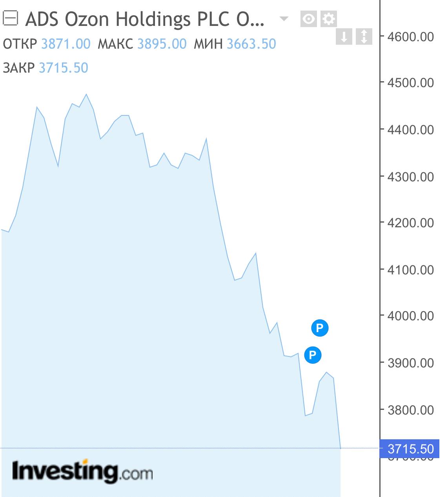The width and height of the screenshot is (448, 497).
Task: Click the ЗАКР value 3715.50 in legend
Action: tap(64, 68)
